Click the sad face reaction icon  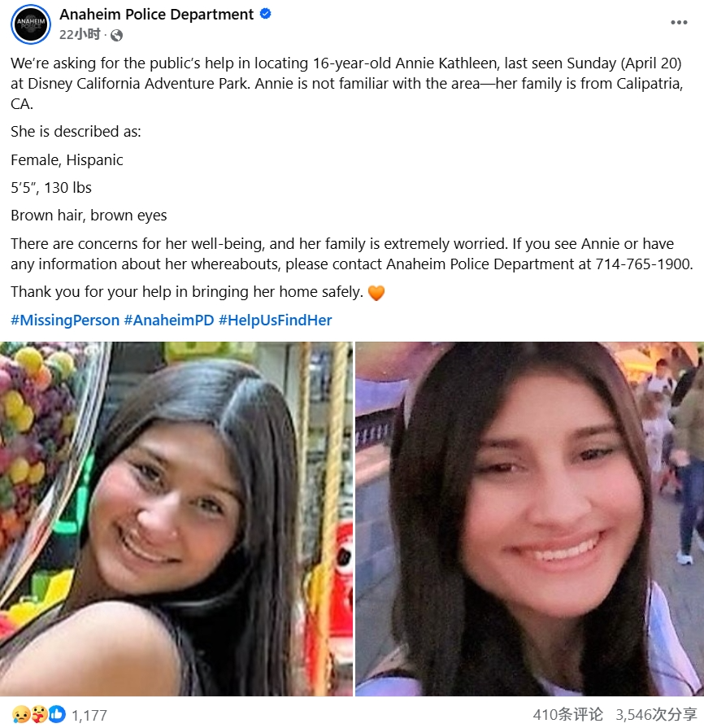(x=21, y=714)
